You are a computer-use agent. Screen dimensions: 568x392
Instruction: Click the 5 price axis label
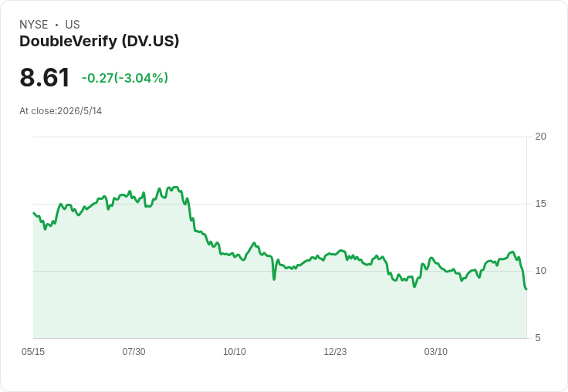tap(538, 338)
